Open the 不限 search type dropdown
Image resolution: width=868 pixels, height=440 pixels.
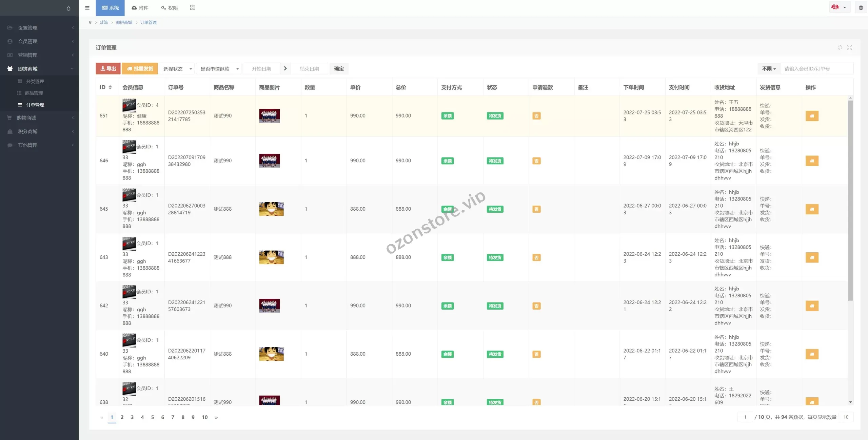[x=769, y=69]
